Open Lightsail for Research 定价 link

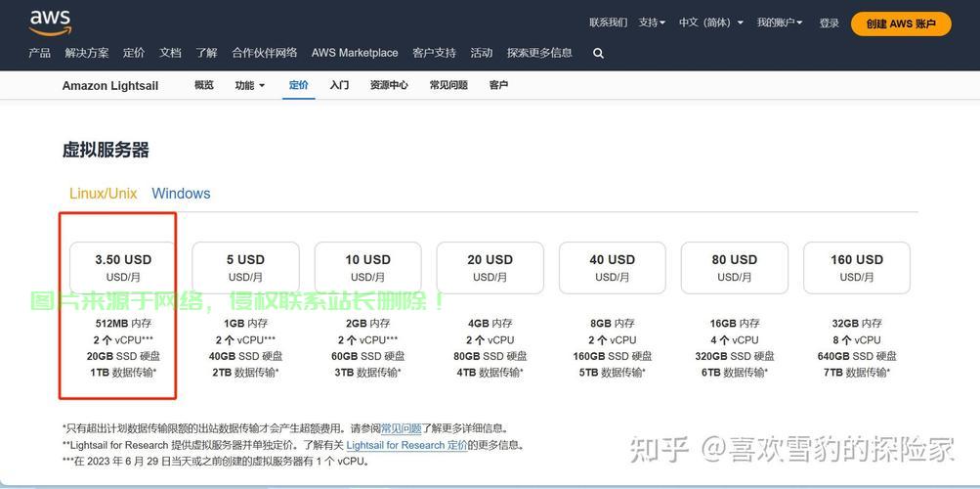[406, 445]
